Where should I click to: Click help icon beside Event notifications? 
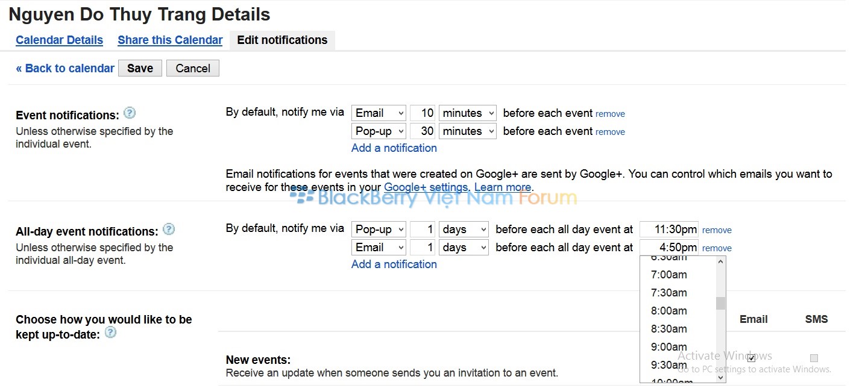(129, 113)
